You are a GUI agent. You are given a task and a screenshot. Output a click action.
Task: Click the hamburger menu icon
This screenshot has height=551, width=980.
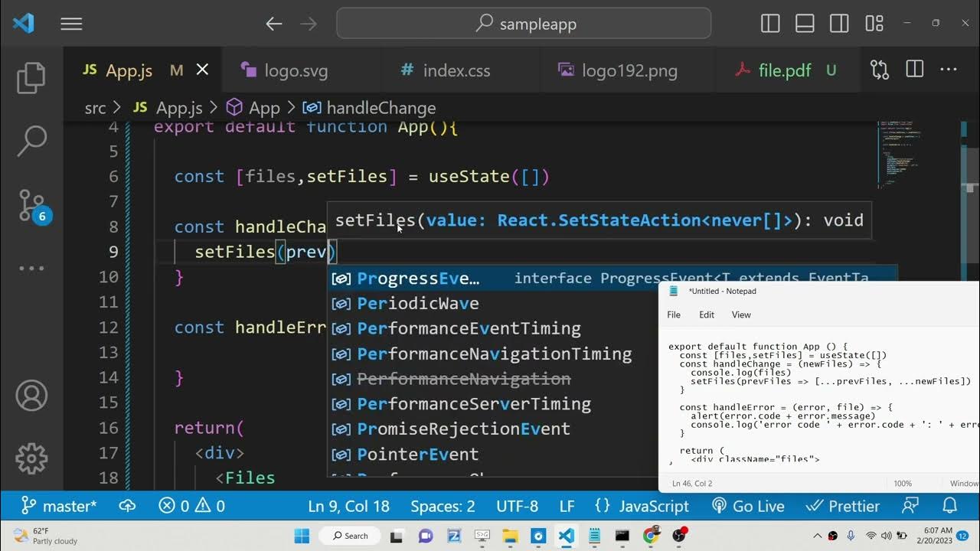[71, 24]
